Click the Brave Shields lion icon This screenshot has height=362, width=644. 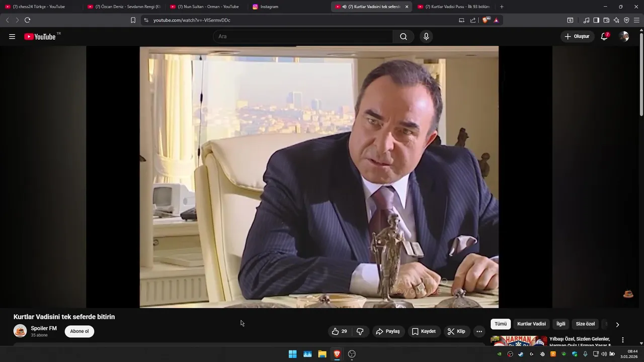pos(486,20)
